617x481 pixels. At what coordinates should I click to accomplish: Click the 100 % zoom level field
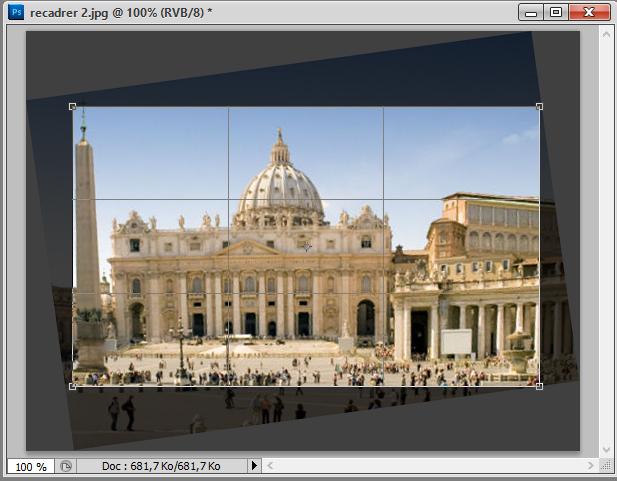point(30,467)
